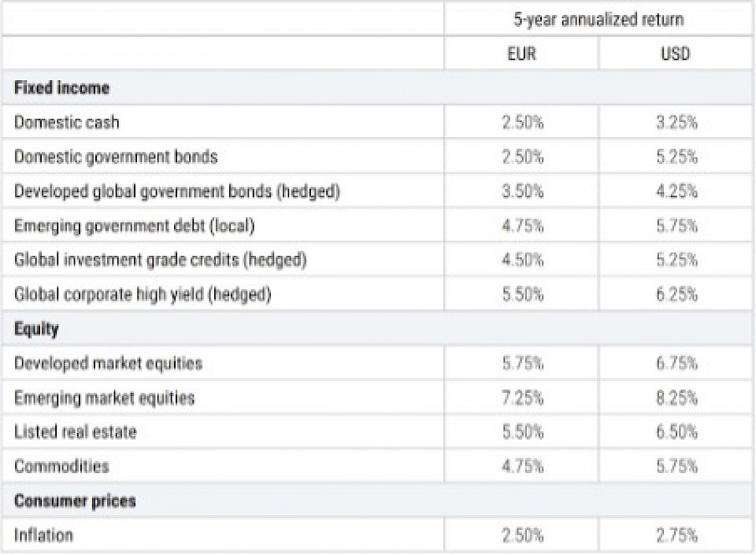Select Global investment grade credits EUR 4.50%
Viewport: 756px width, 555px height.
tap(522, 260)
